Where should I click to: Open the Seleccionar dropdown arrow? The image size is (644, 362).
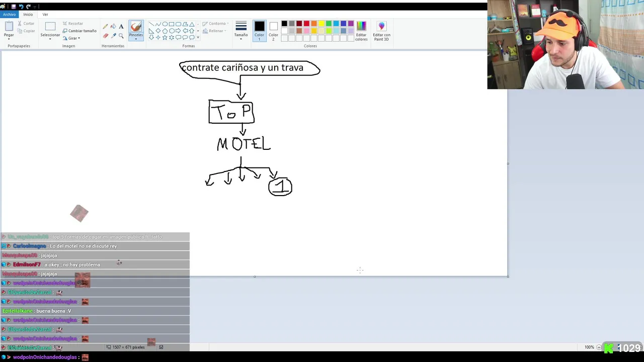point(50,39)
